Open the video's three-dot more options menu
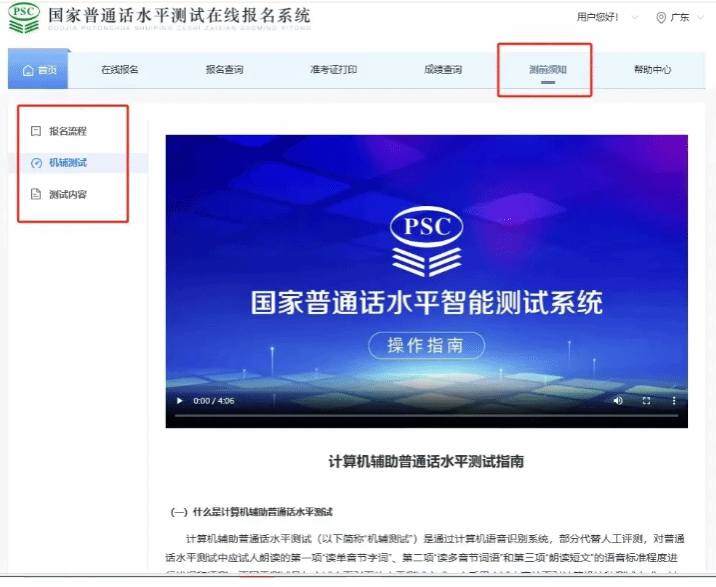Image resolution: width=716 pixels, height=587 pixels. (673, 401)
